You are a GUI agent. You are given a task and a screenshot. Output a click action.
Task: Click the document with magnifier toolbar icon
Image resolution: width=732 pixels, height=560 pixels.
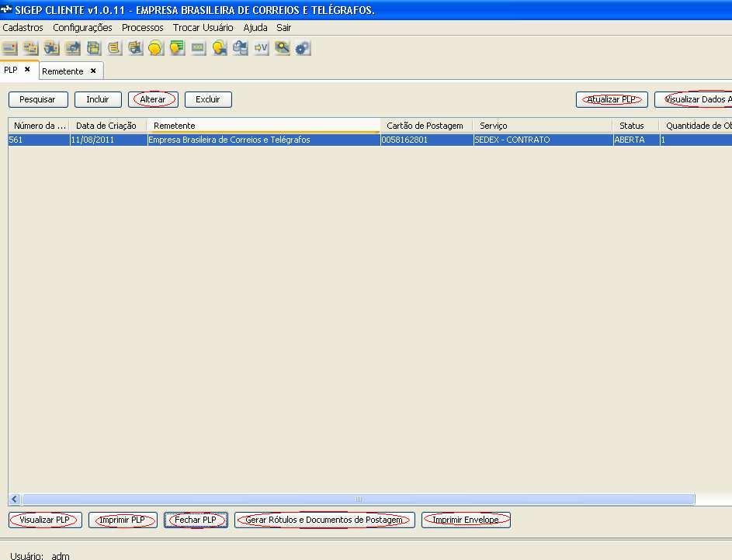coord(135,47)
